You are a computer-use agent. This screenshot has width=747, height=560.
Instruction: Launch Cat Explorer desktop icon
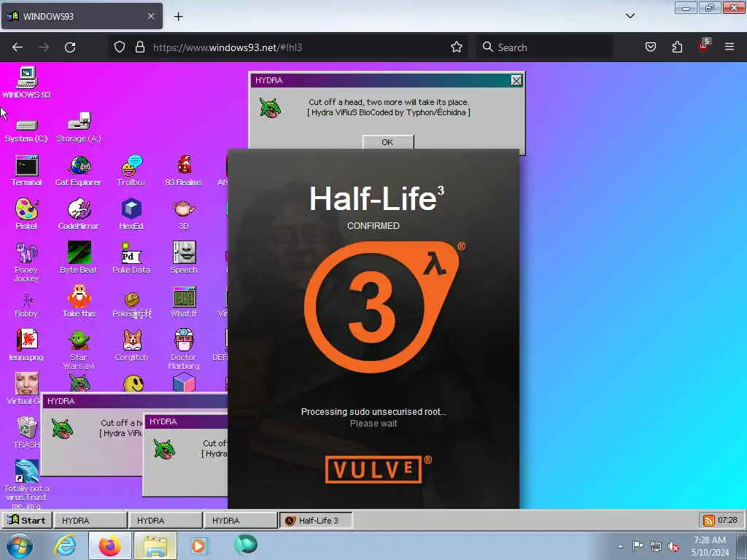pyautogui.click(x=79, y=171)
